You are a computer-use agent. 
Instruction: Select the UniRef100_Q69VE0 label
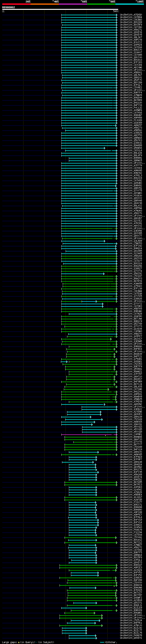[131, 414]
